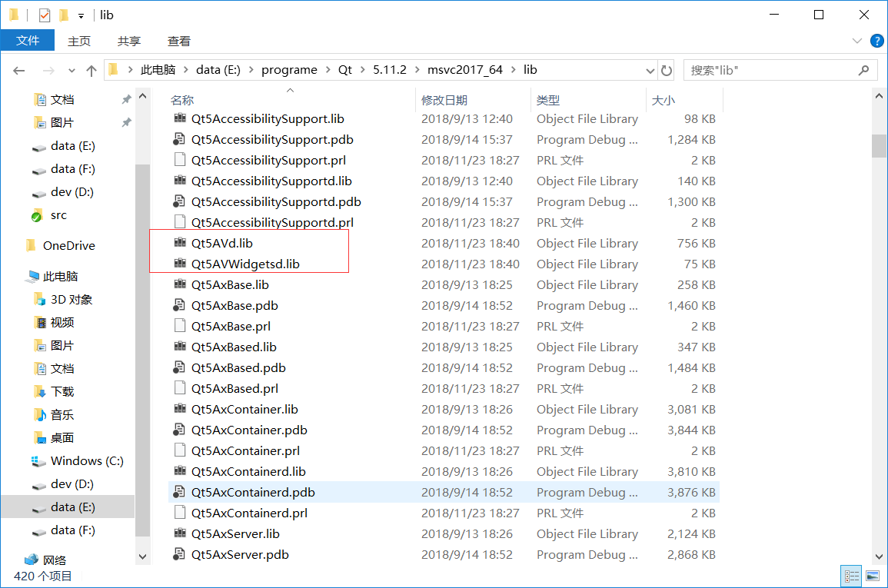Screen dimensions: 888x588
Task: Switch to details view layout icon
Action: pos(851,576)
